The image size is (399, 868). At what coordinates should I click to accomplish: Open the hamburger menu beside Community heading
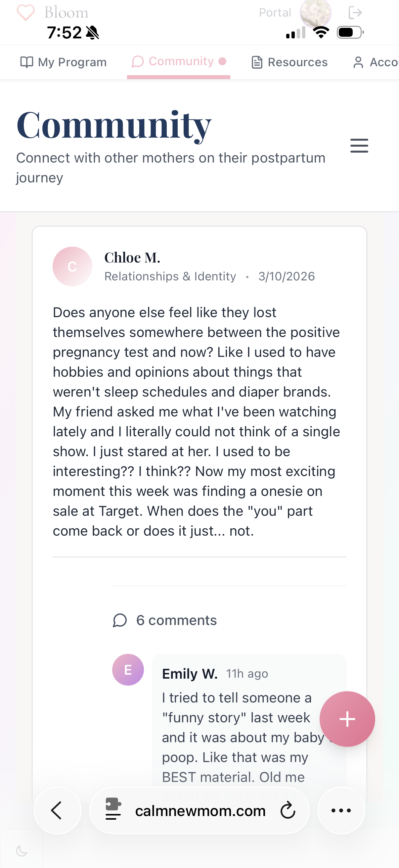359,146
